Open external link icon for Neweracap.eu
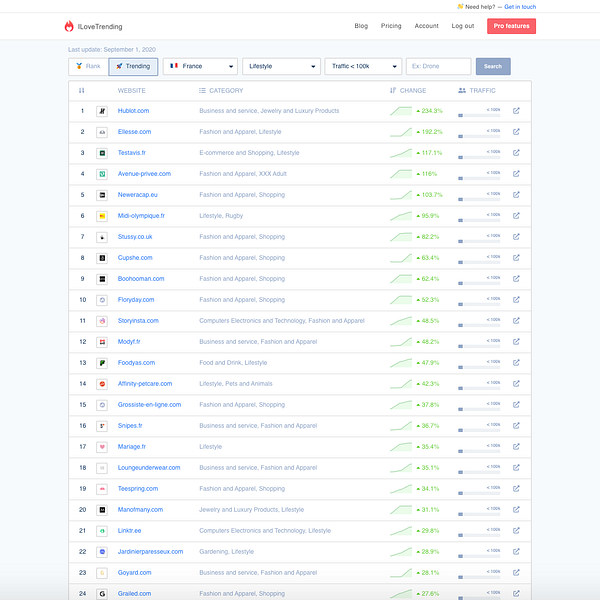Viewport: 600px width, 600px height. (x=516, y=195)
